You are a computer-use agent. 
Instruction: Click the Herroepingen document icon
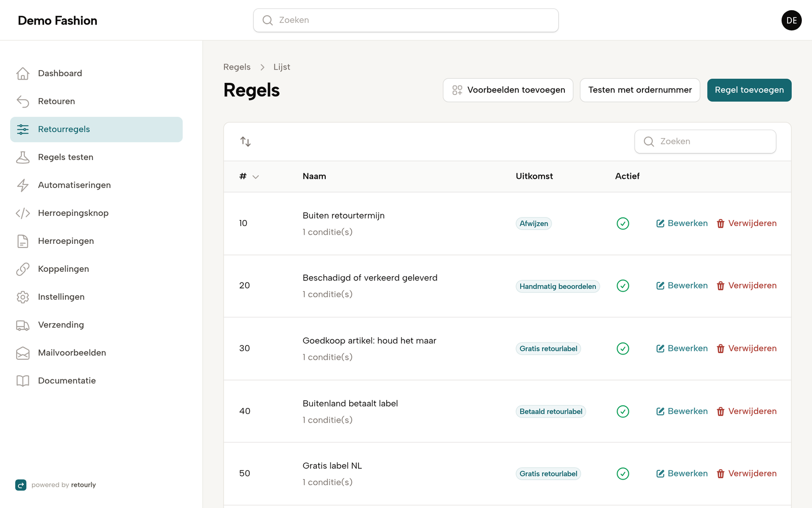click(x=23, y=241)
